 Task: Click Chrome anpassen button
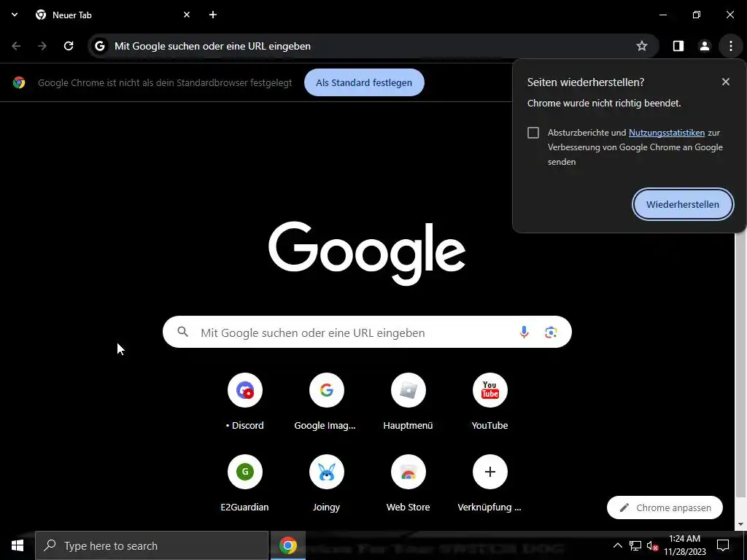point(665,507)
